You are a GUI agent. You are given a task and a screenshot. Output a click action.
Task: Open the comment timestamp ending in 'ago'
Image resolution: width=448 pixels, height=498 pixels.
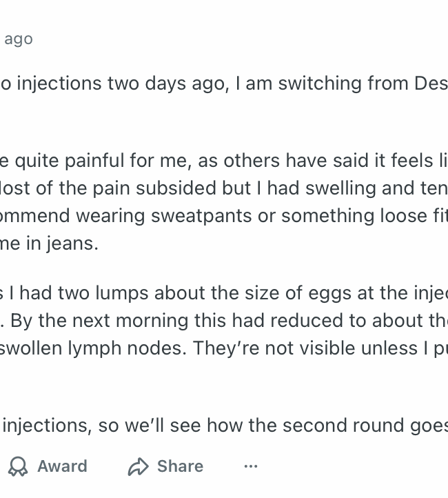point(19,39)
